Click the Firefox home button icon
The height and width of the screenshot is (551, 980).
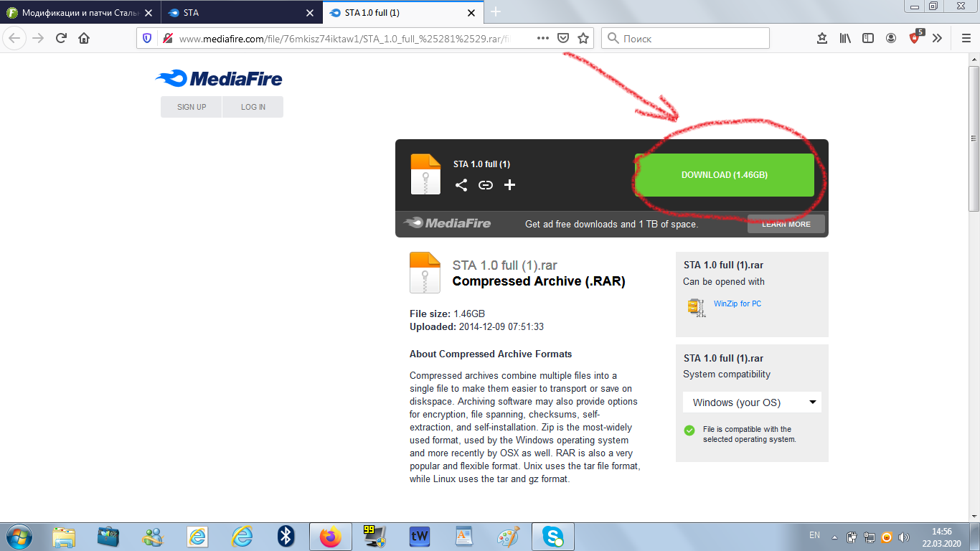(84, 38)
